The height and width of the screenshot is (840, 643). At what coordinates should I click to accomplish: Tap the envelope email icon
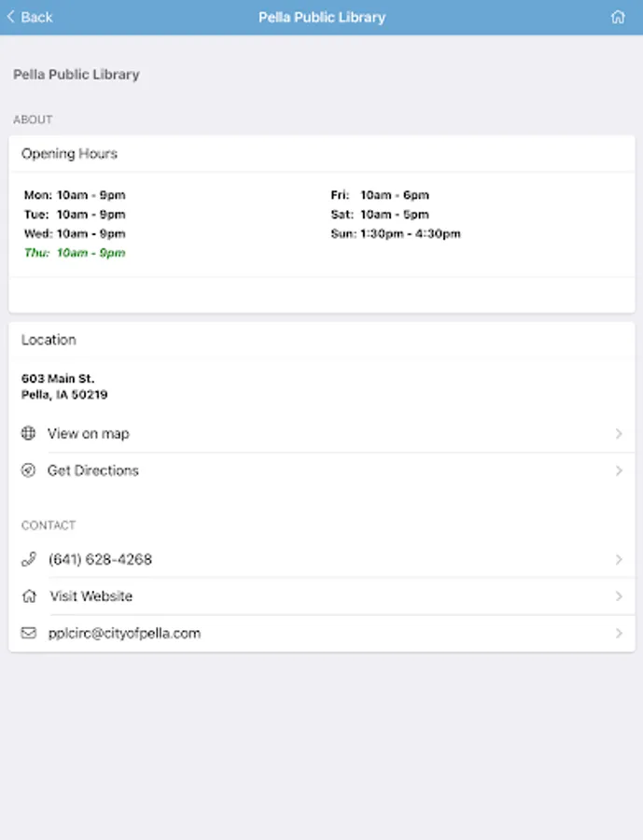[x=29, y=633]
